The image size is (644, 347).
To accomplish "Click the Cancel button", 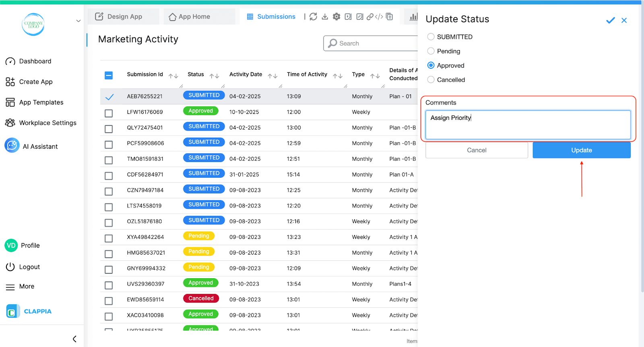I will point(477,150).
